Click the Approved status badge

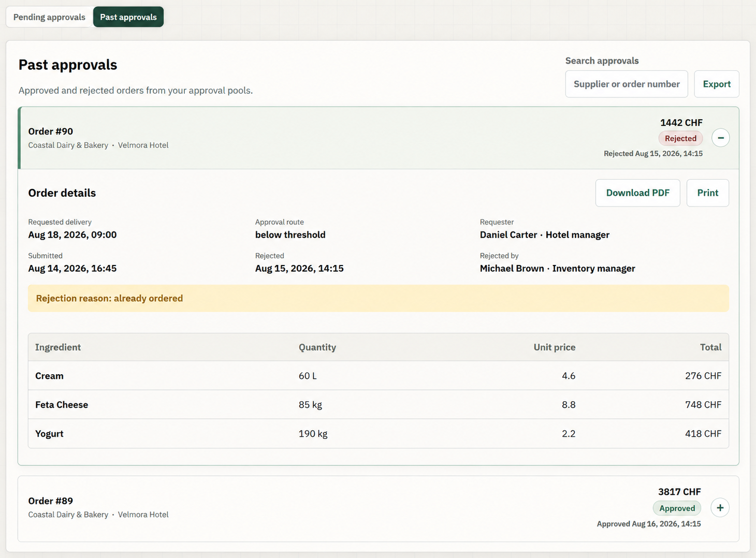(677, 508)
